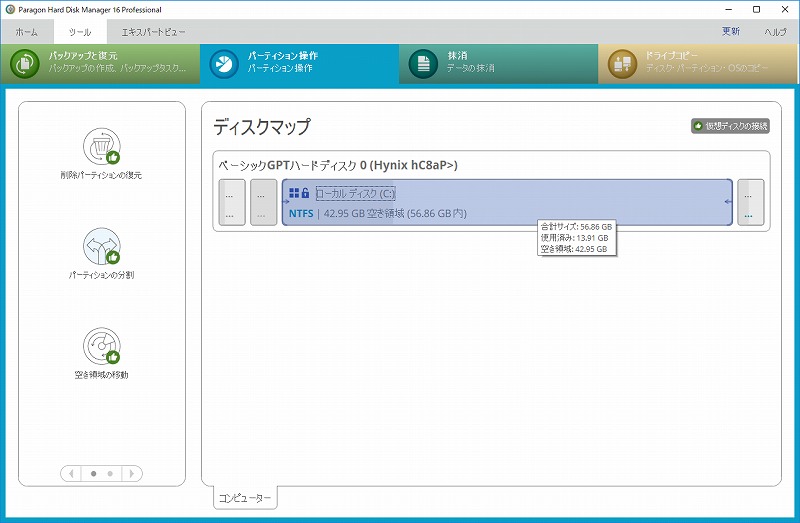Click the backup and restore circular icon
The height and width of the screenshot is (523, 800).
point(24,64)
